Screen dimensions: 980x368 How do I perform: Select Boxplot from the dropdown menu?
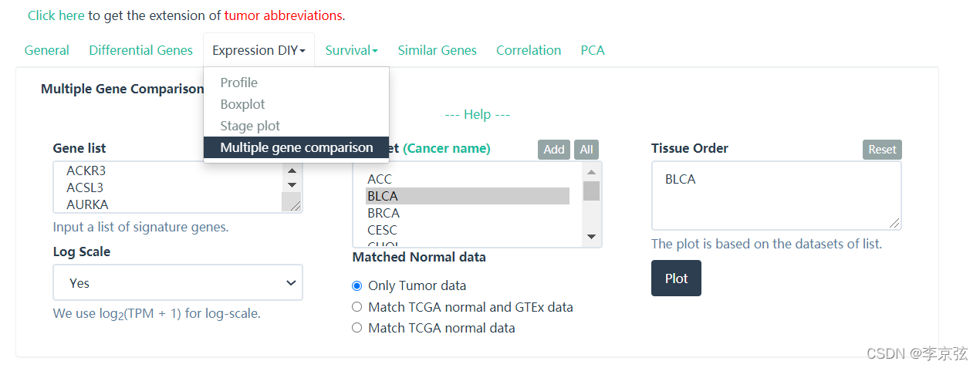pyautogui.click(x=242, y=104)
